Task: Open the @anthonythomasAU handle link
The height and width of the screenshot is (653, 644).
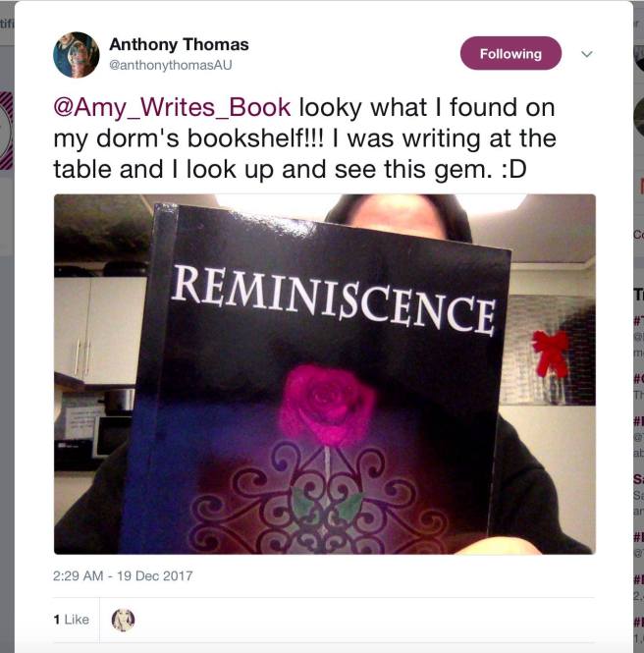Action: (170, 66)
